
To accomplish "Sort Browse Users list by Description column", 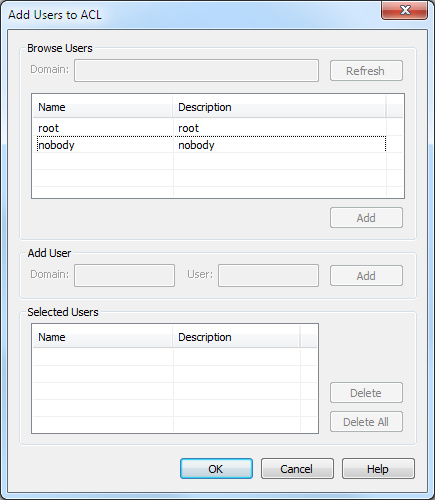I will (279, 107).
